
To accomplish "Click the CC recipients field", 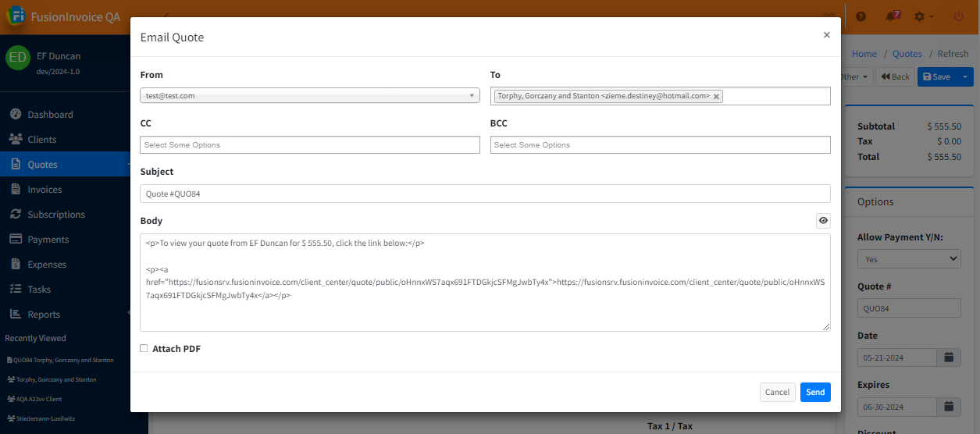I will pyautogui.click(x=310, y=145).
